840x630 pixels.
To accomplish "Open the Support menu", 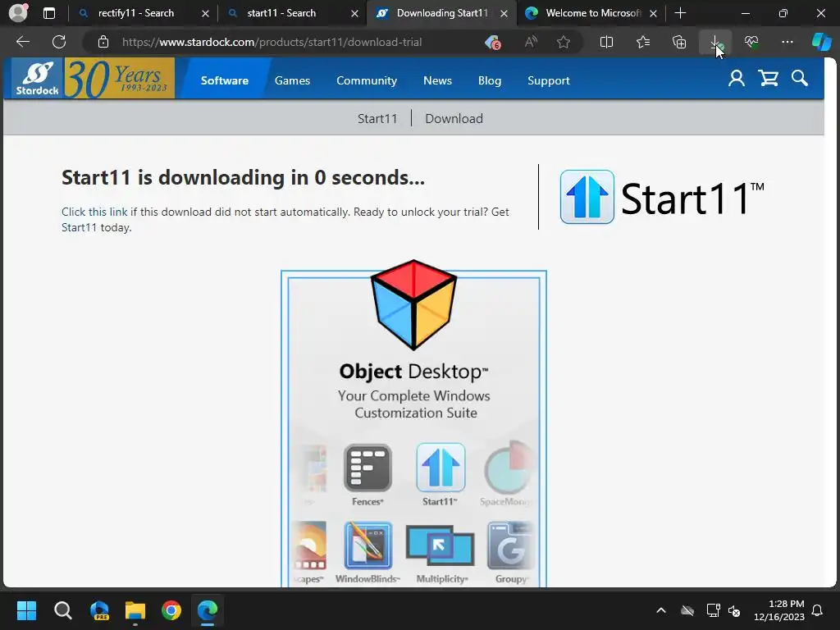I will tap(549, 80).
